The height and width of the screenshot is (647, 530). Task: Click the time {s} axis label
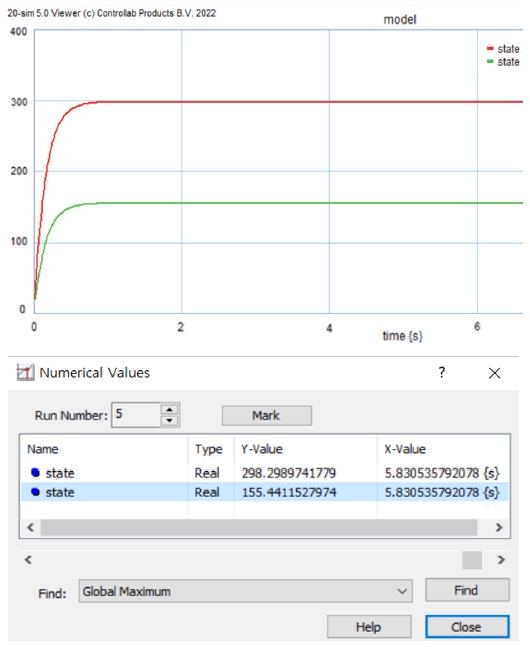tap(402, 336)
